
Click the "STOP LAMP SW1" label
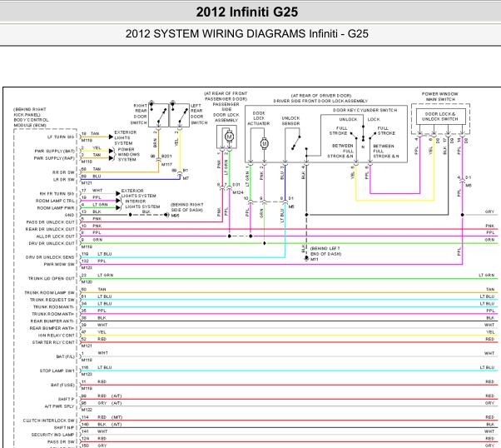click(x=57, y=371)
